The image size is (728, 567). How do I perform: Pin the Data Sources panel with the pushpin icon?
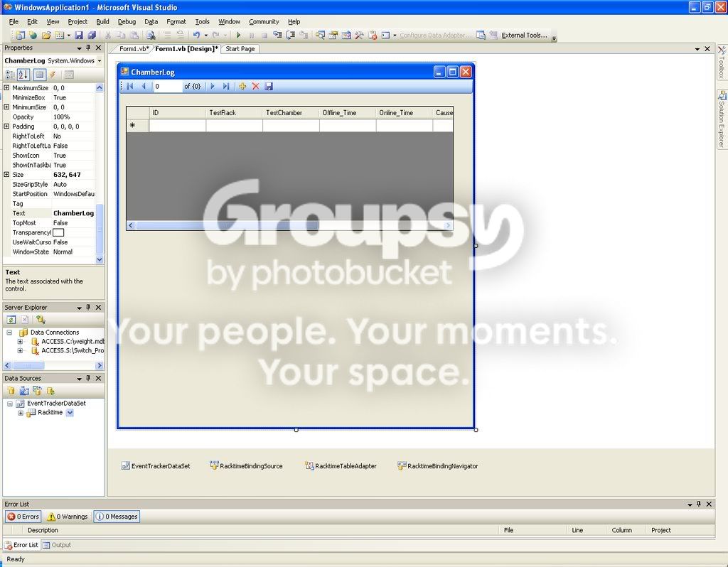(x=88, y=378)
